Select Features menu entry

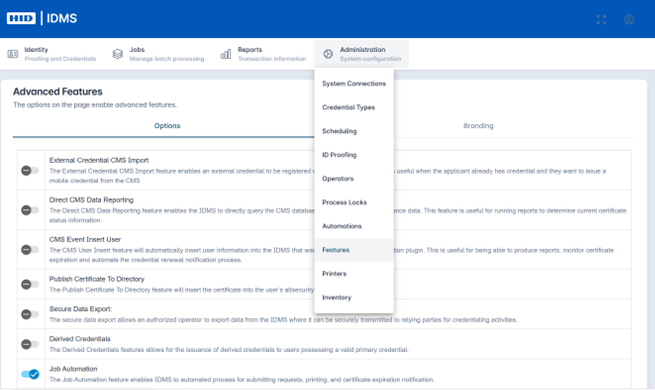pyautogui.click(x=354, y=250)
